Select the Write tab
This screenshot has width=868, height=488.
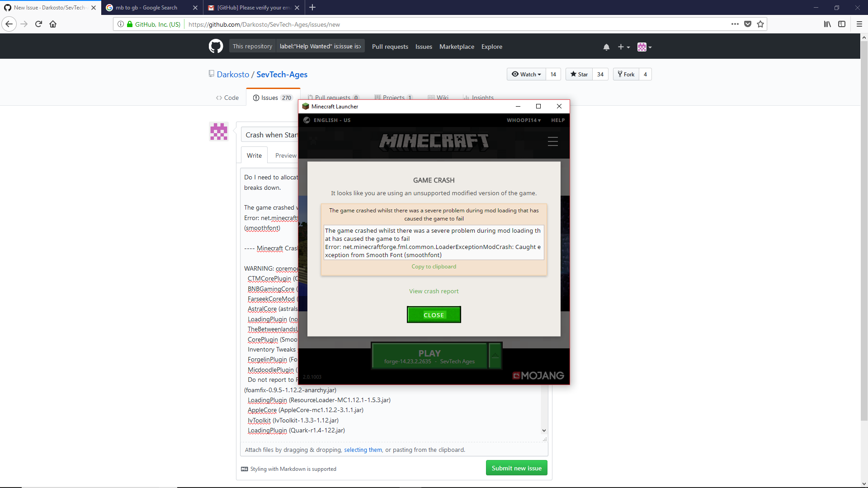coord(254,155)
